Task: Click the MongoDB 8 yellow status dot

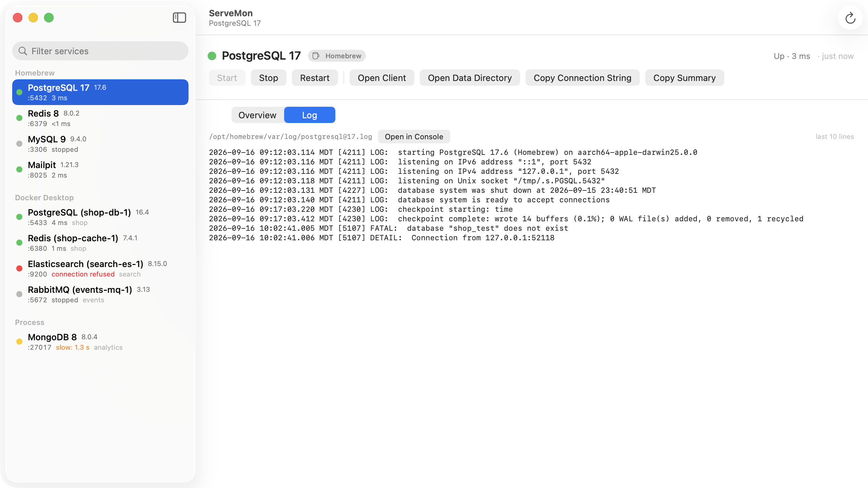Action: (x=19, y=342)
